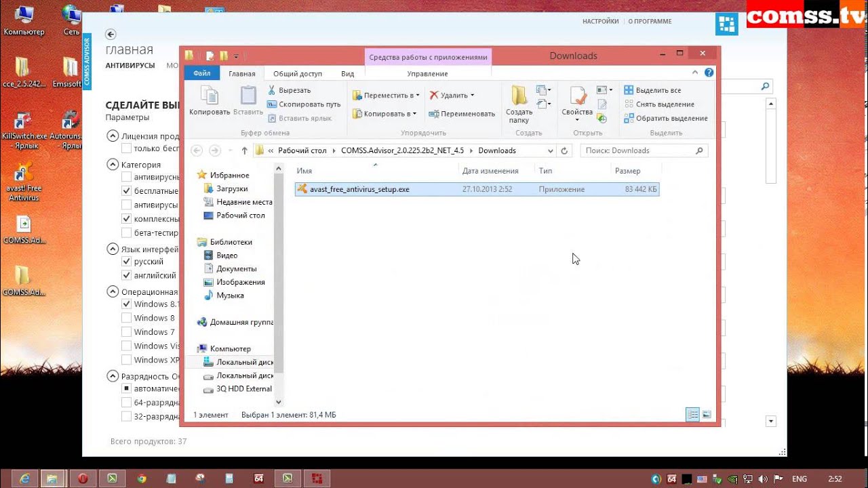Image resolution: width=868 pixels, height=488 pixels.
Task: Switch to the Общий доступ ribbon tab
Action: tap(298, 74)
